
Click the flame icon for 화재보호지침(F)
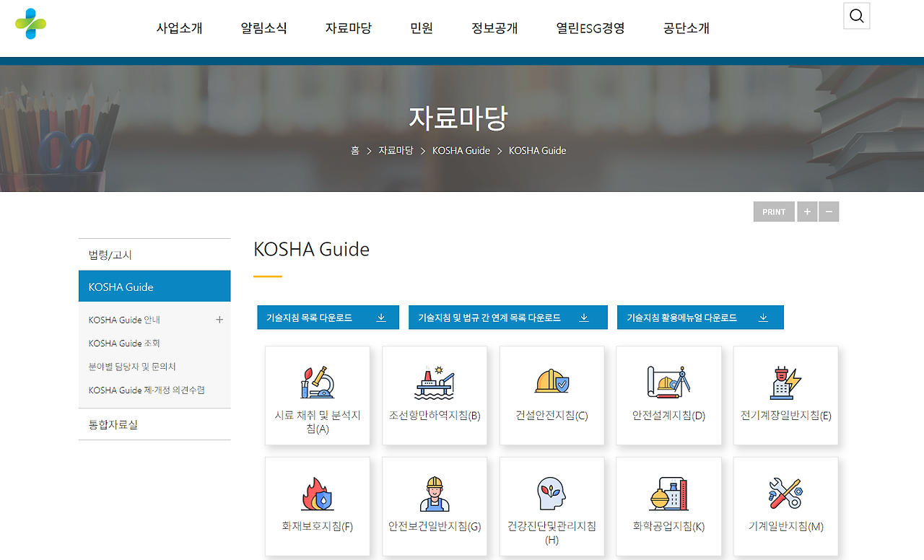pos(317,492)
